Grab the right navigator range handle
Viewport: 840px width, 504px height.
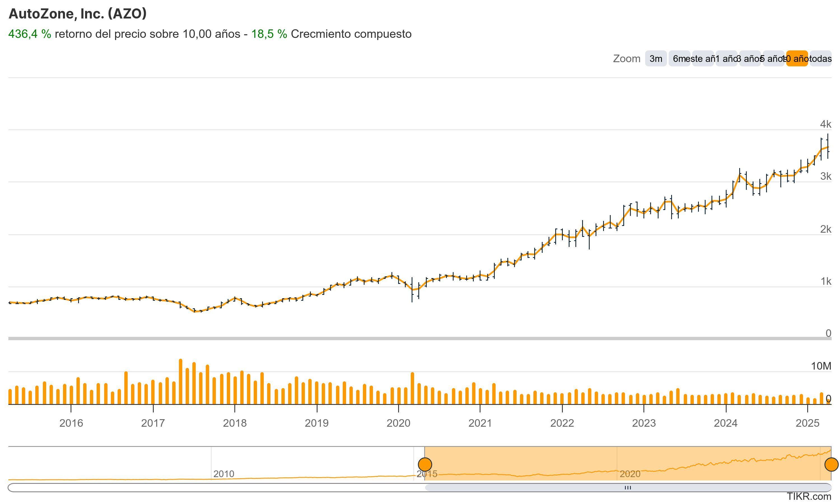(832, 464)
